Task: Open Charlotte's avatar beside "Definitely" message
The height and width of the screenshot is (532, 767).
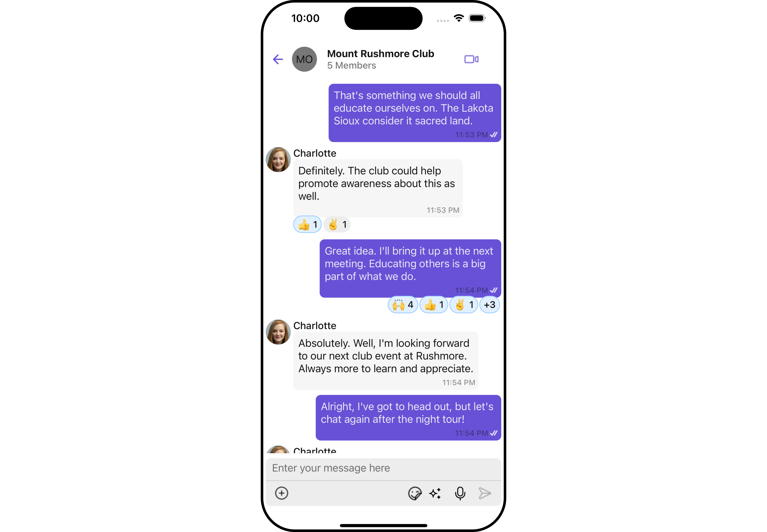Action: pos(278,160)
